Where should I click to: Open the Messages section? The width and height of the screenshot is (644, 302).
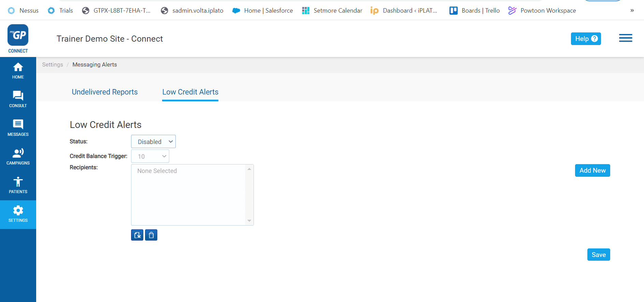[x=18, y=128]
